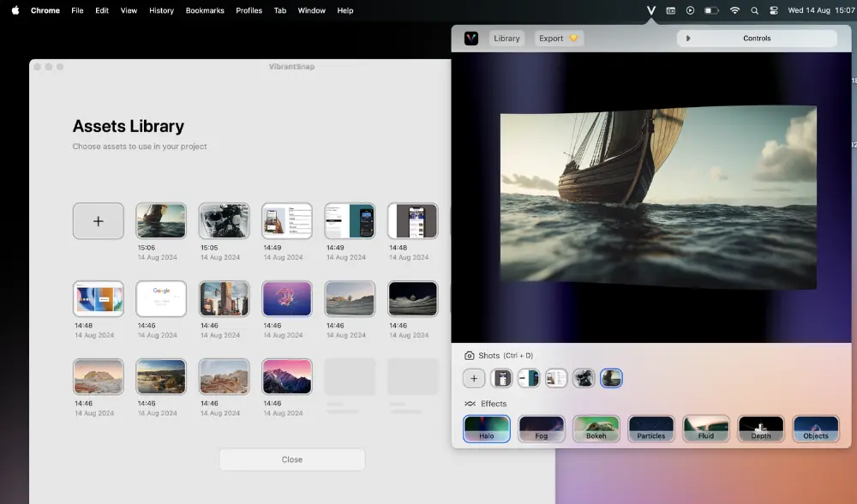Image resolution: width=857 pixels, height=504 pixels.
Task: Apply the Fog effect
Action: pos(541,429)
